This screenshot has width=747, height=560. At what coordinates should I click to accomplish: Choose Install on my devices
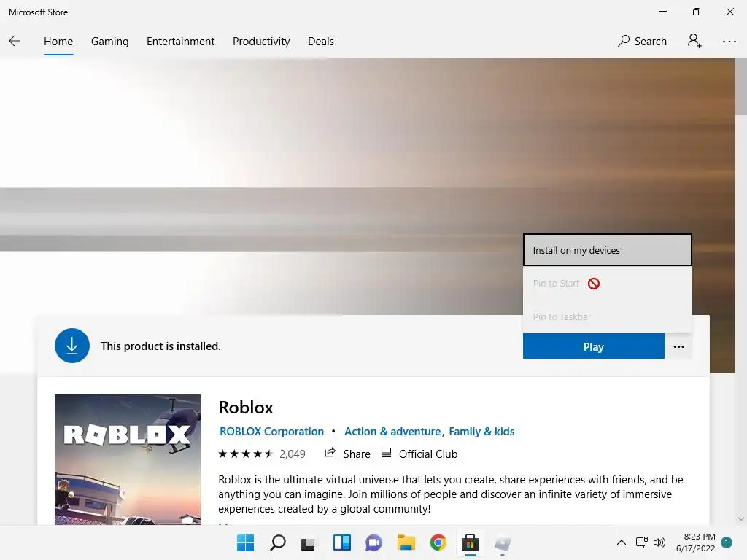pyautogui.click(x=608, y=250)
